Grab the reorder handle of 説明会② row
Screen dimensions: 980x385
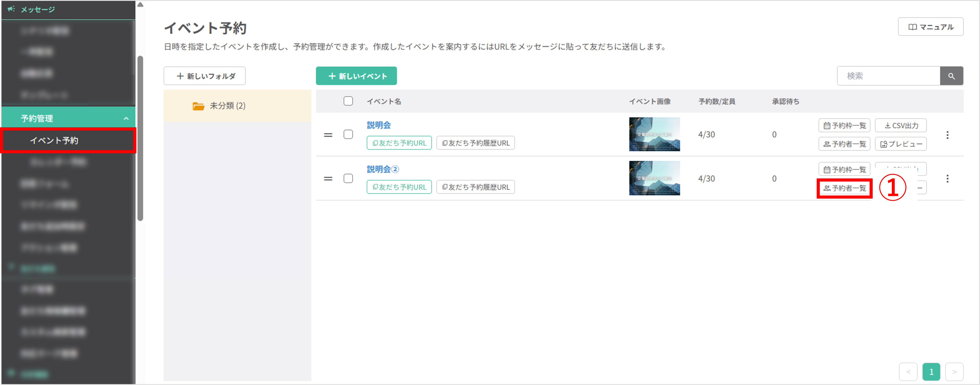coord(328,179)
